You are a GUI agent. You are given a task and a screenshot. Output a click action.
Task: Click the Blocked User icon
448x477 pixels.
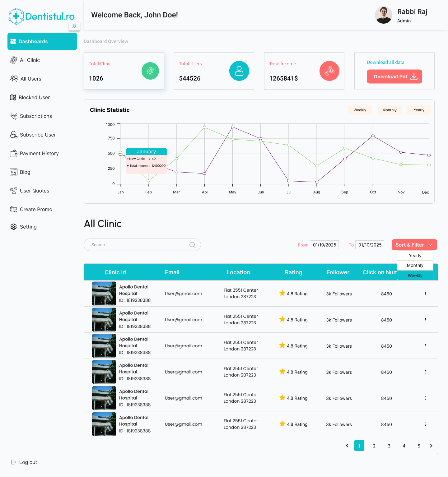pyautogui.click(x=14, y=97)
